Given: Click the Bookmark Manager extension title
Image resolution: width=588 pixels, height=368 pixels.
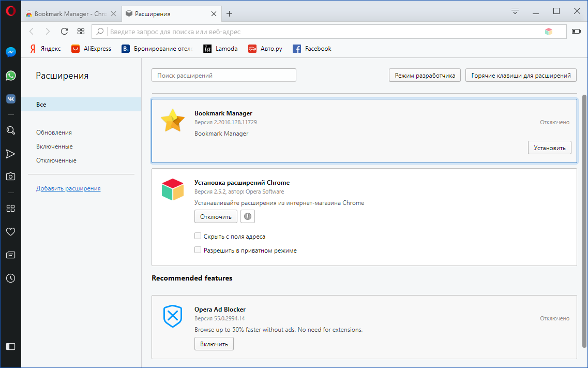Looking at the screenshot, I should tap(223, 113).
